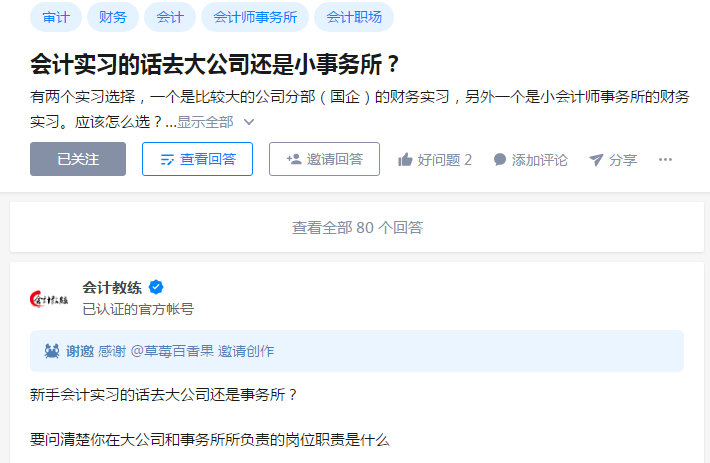Click the crab invite icon in banner
This screenshot has height=463, width=710.
[51, 351]
